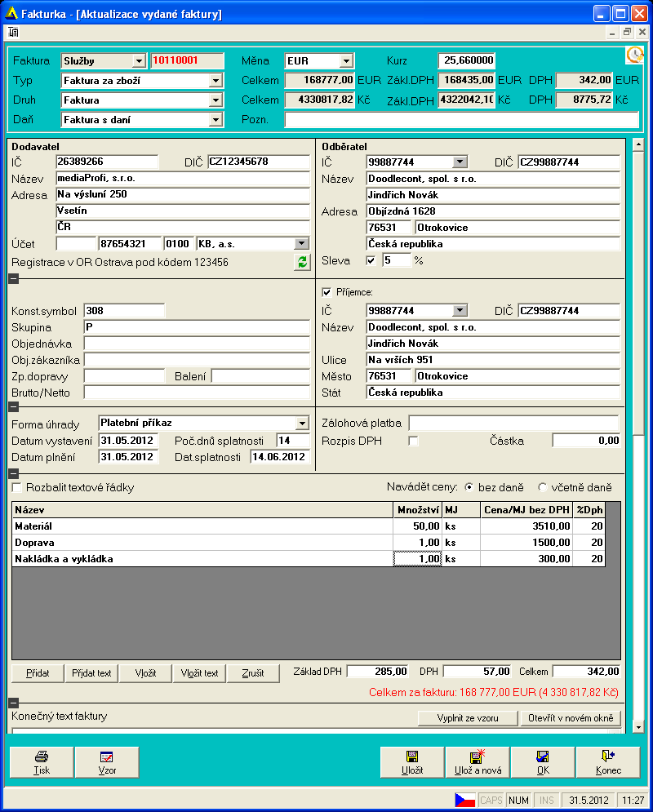Click the green refresh icon under supplier account
653x812 pixels.
click(x=303, y=262)
